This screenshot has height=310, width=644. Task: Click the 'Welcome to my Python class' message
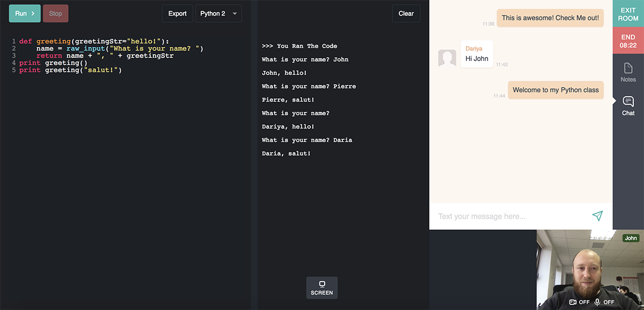(556, 90)
